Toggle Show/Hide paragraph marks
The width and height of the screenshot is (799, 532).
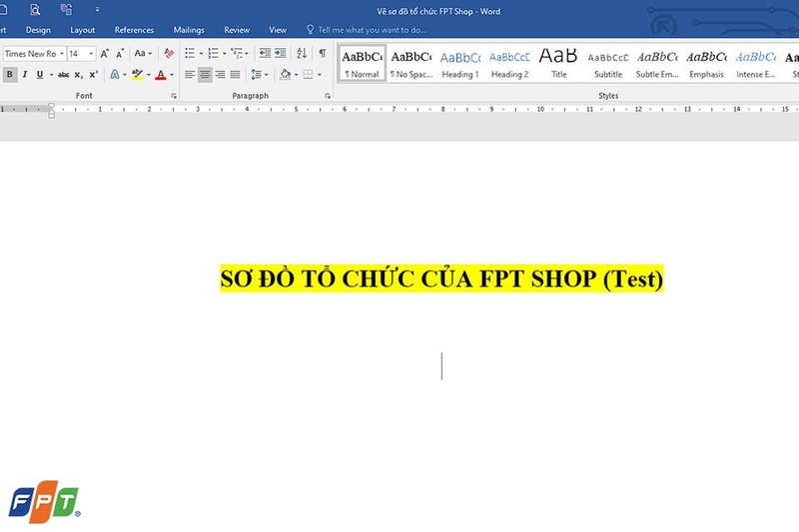click(322, 54)
